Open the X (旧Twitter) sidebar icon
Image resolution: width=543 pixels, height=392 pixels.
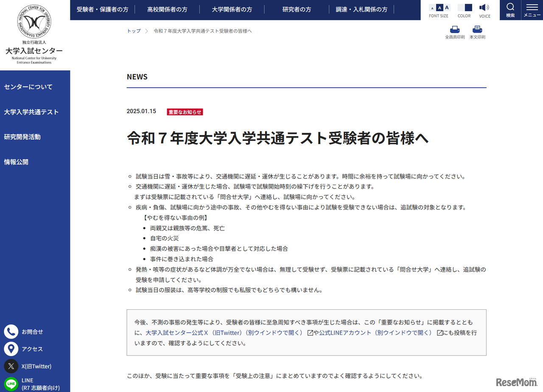pos(11,366)
